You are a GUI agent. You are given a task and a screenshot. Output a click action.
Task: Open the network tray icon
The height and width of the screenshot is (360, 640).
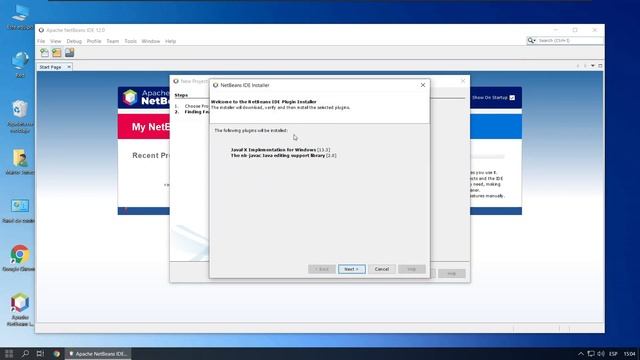pos(591,353)
